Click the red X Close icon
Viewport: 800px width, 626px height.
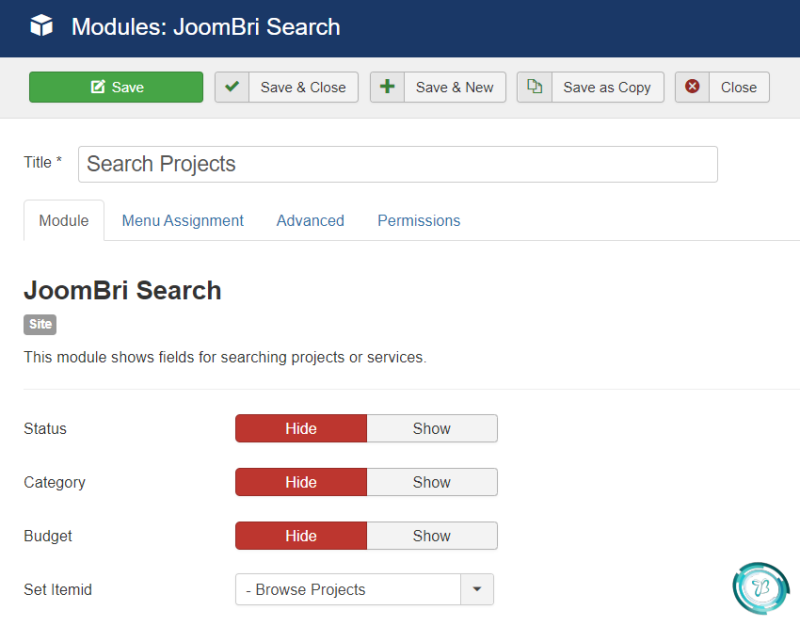pyautogui.click(x=692, y=86)
